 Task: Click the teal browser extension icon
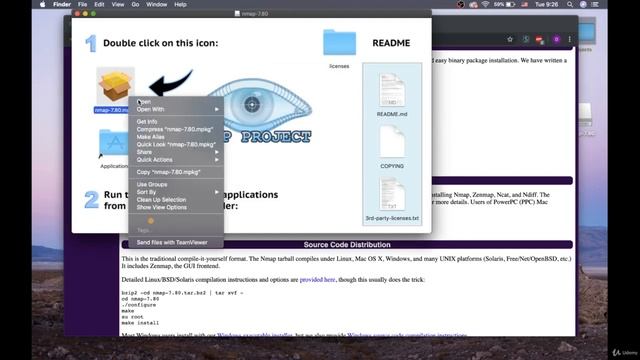click(x=526, y=39)
